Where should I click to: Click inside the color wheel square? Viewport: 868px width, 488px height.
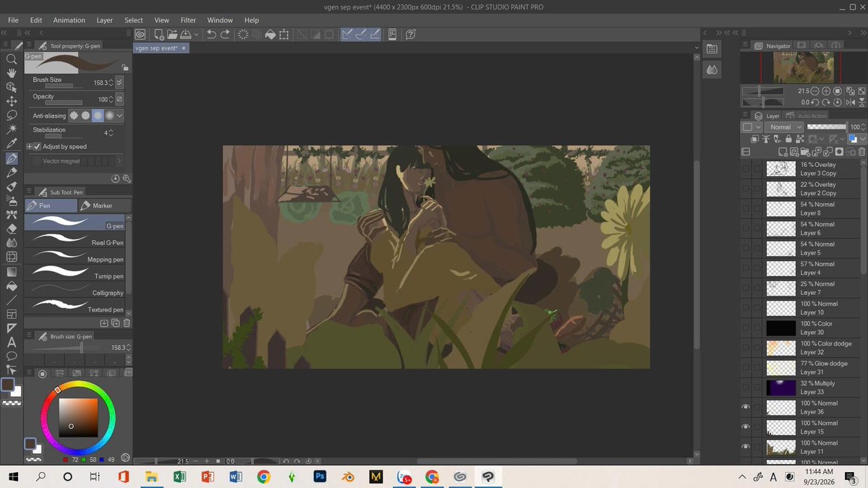pos(78,417)
